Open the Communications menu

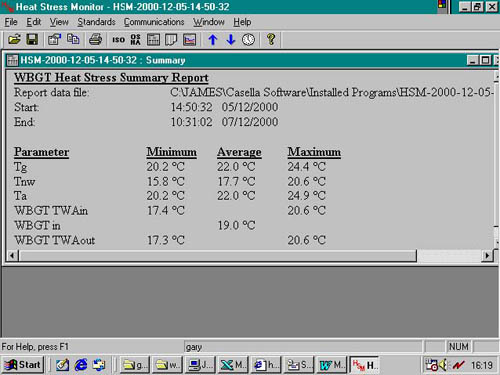(x=154, y=22)
